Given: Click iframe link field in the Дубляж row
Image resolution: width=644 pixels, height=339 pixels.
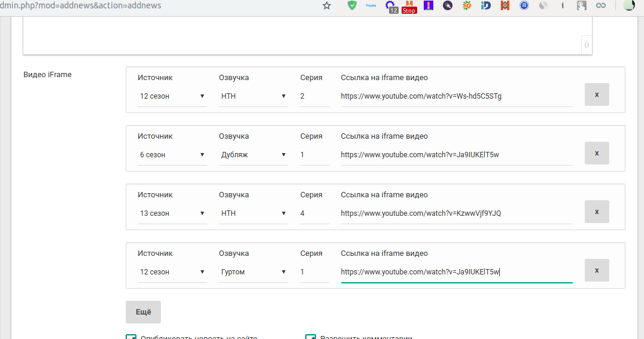Looking at the screenshot, I should click(457, 155).
